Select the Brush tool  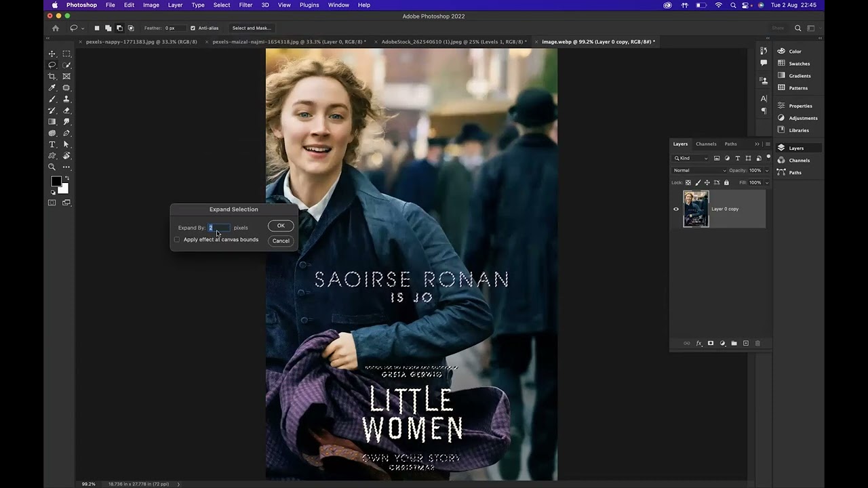(52, 99)
